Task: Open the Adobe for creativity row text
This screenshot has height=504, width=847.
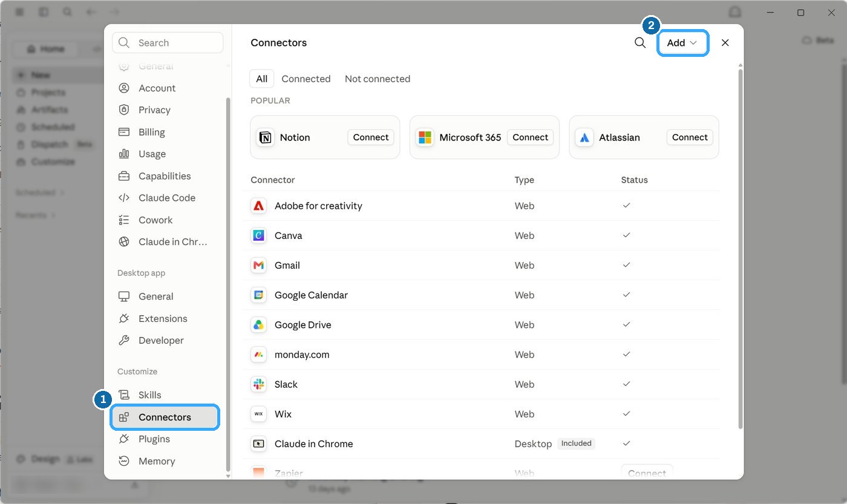Action: click(318, 206)
